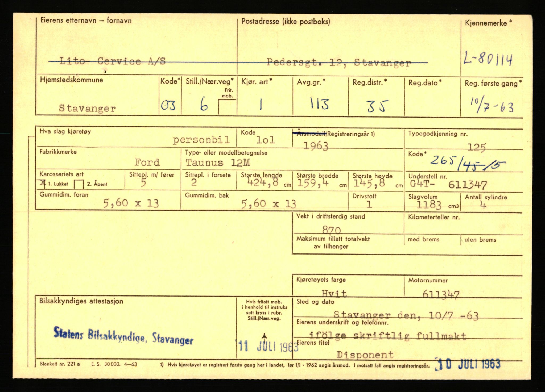Image resolution: width=545 pixels, height=392 pixels.
Task: Click the owner title 'Disponent'
Action: [365, 355]
